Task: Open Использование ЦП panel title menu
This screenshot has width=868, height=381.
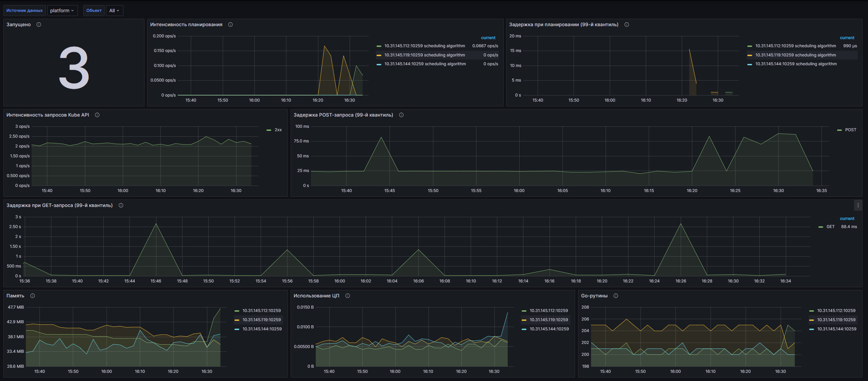Action: [x=316, y=296]
